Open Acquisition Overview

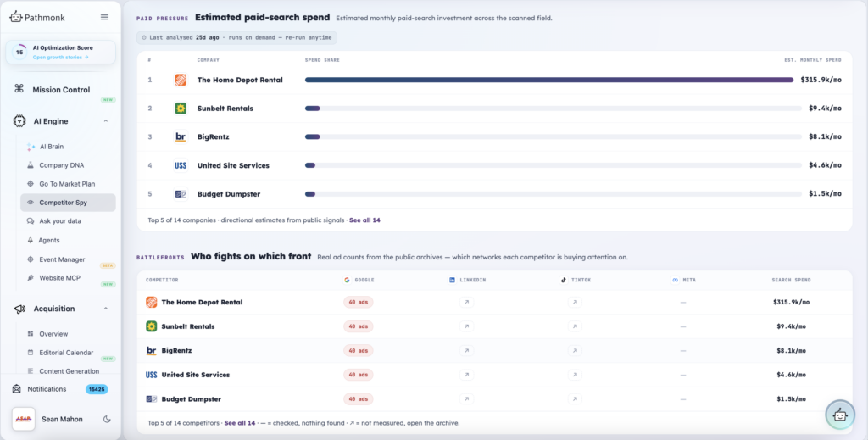(x=53, y=334)
